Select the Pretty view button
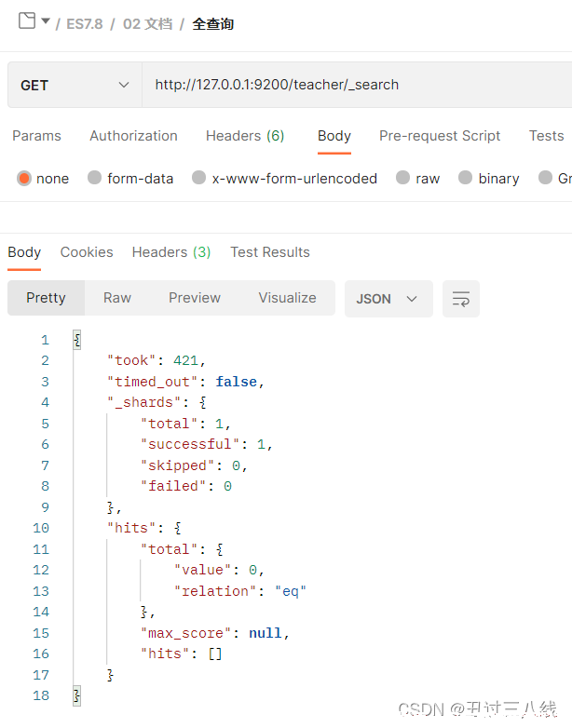 point(46,298)
